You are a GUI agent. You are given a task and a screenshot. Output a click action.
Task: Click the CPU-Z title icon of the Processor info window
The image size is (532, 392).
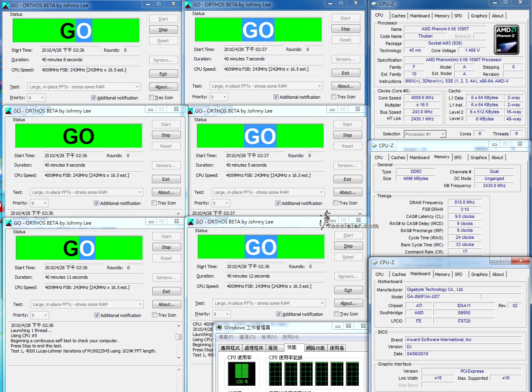(x=374, y=4)
